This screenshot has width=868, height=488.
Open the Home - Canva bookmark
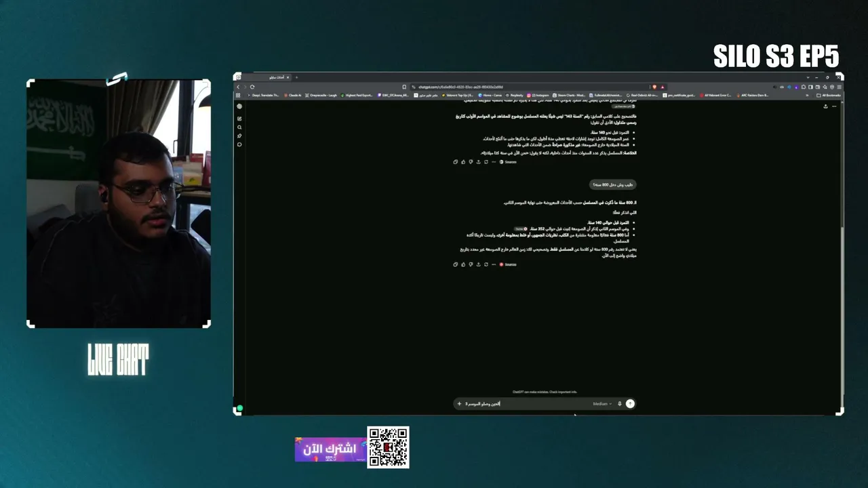click(x=490, y=96)
